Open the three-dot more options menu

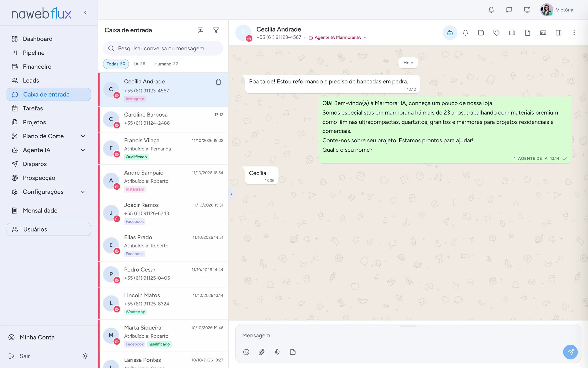(574, 33)
